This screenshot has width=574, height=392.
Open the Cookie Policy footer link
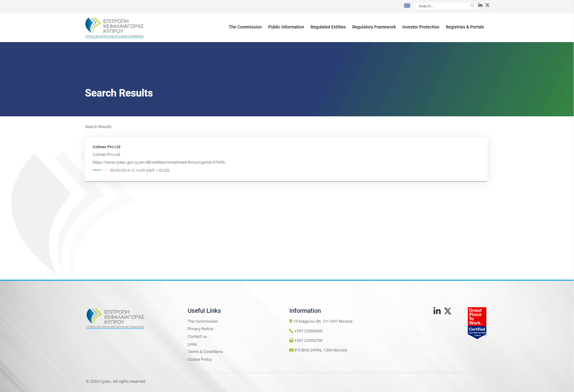click(x=200, y=360)
